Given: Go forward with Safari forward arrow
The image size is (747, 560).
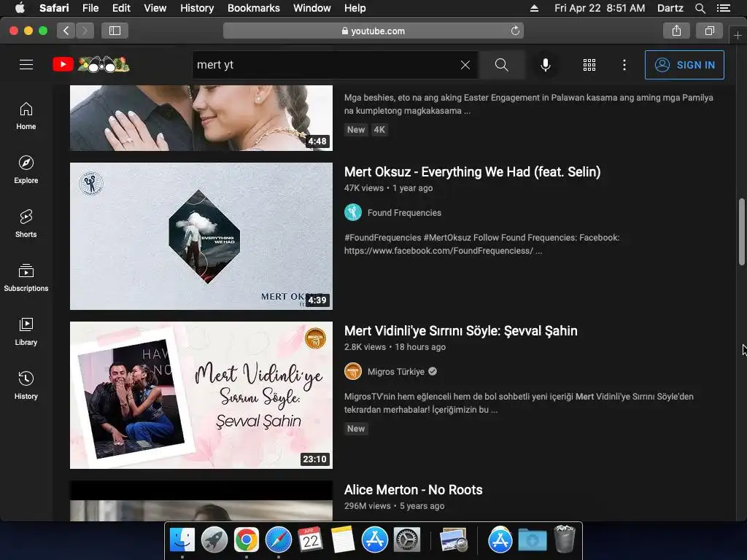Looking at the screenshot, I should click(85, 31).
